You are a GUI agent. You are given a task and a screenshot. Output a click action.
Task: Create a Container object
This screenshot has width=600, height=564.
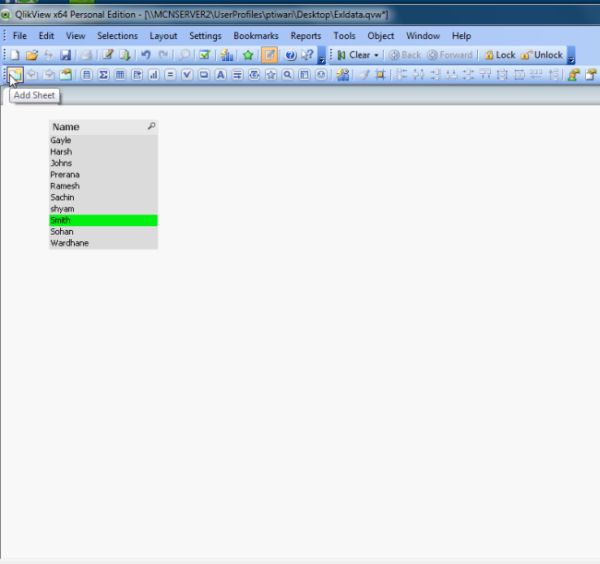click(x=304, y=75)
